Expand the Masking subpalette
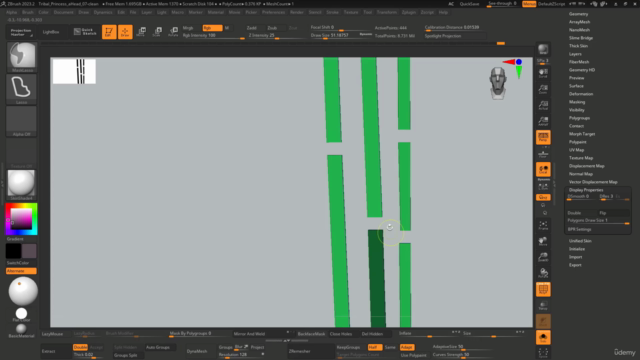 pos(577,102)
